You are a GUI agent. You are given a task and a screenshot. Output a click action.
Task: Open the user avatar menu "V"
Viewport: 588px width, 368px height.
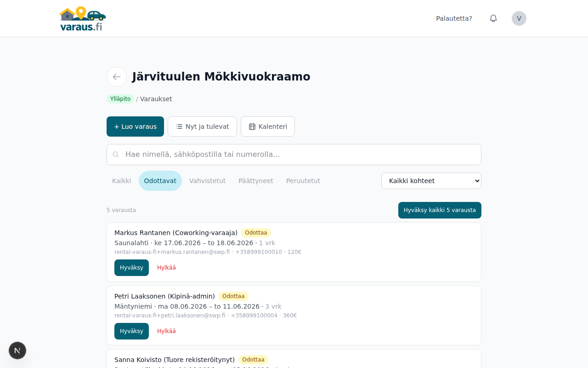coord(519,18)
